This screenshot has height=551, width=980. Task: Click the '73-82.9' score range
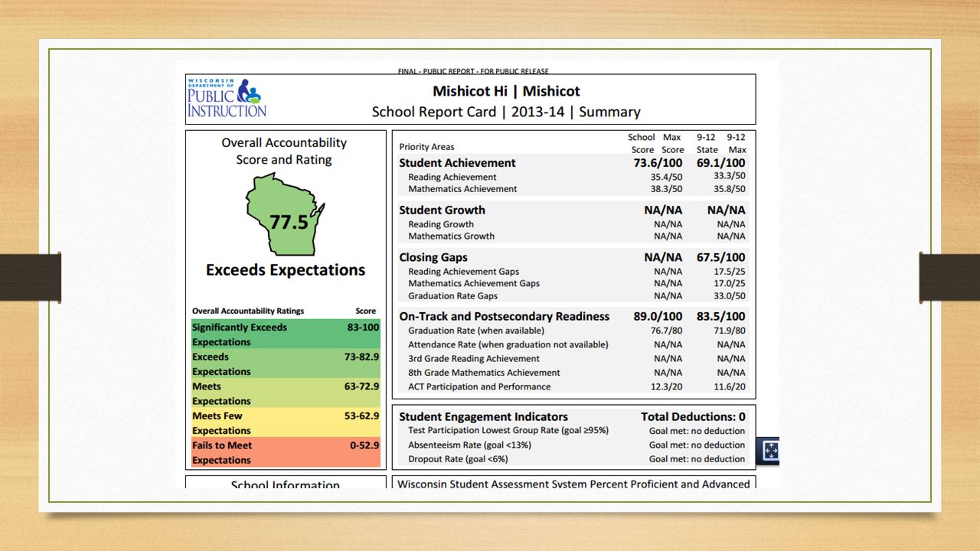(x=362, y=357)
